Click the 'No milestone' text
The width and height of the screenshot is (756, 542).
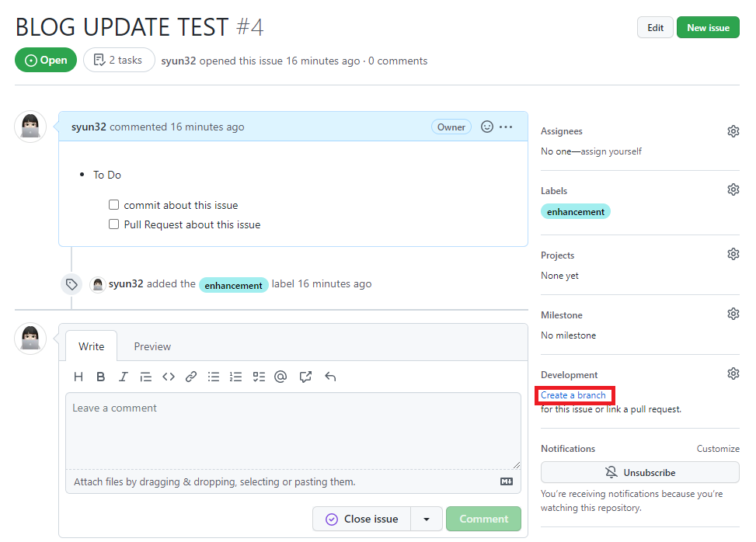[x=568, y=335]
